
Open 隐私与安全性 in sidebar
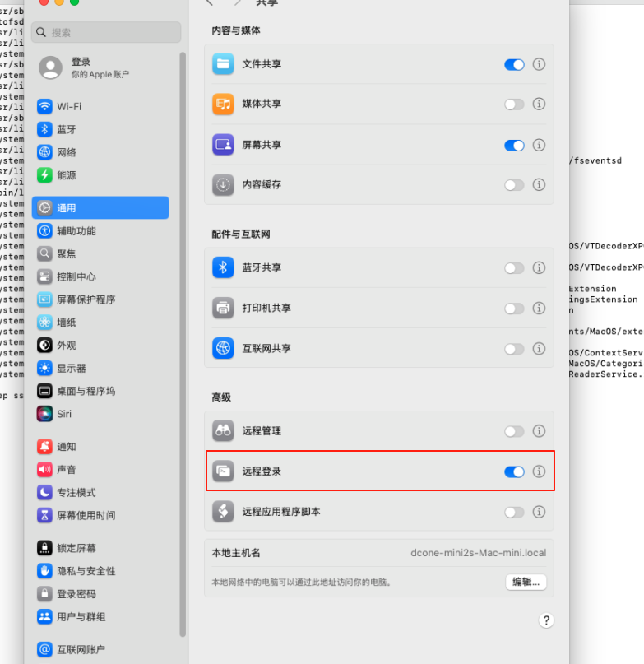[x=100, y=571]
